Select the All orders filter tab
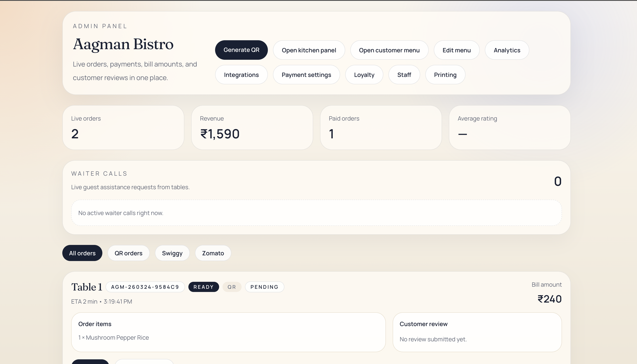The width and height of the screenshot is (637, 364). point(82,253)
